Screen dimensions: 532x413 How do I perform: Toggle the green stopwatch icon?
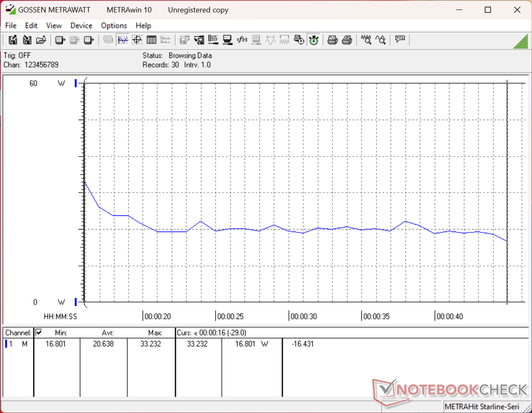click(x=314, y=40)
